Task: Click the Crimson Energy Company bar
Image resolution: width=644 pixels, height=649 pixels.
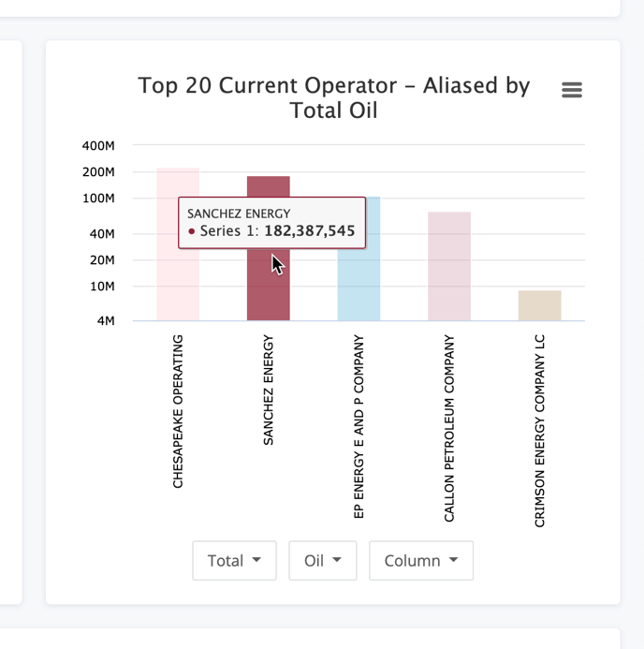Action: pyautogui.click(x=540, y=305)
